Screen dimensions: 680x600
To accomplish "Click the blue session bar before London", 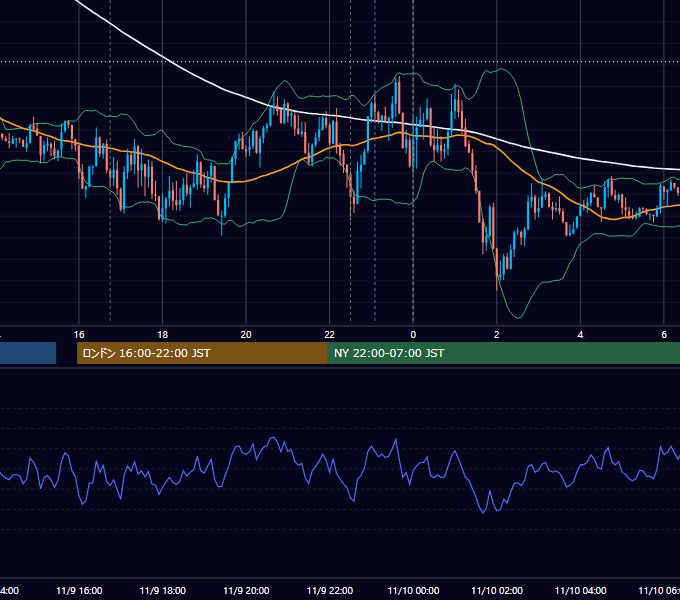I will pyautogui.click(x=28, y=353).
